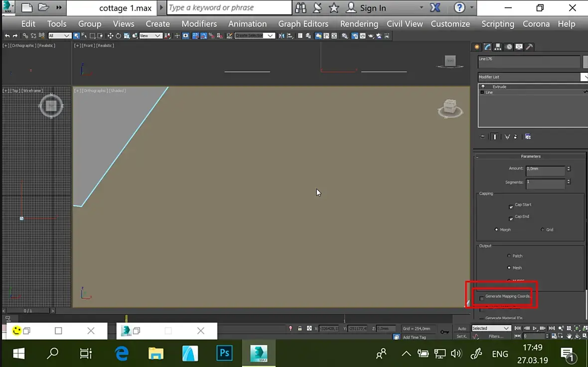Image resolution: width=588 pixels, height=367 pixels.
Task: Toggle Extrude modifier lightbulb visibility
Action: tap(483, 87)
